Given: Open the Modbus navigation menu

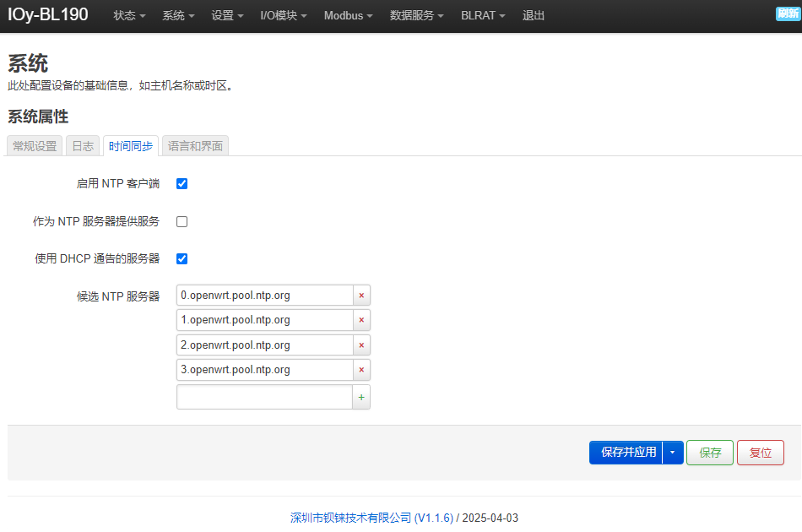Looking at the screenshot, I should coord(349,15).
